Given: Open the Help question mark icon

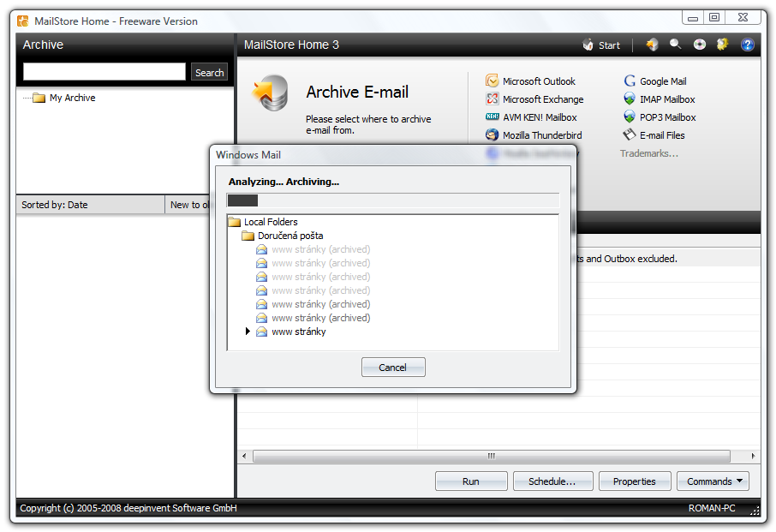Looking at the screenshot, I should click(x=747, y=45).
